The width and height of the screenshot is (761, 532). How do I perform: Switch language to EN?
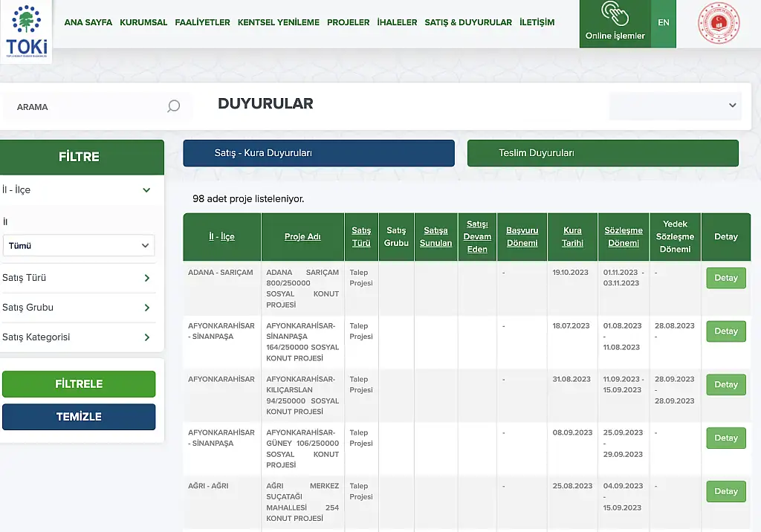663,23
